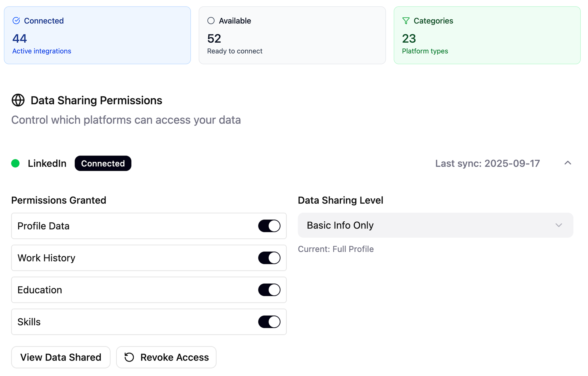Click the green LinkedIn status dot
Screen dimensions: 588x376
click(16, 163)
